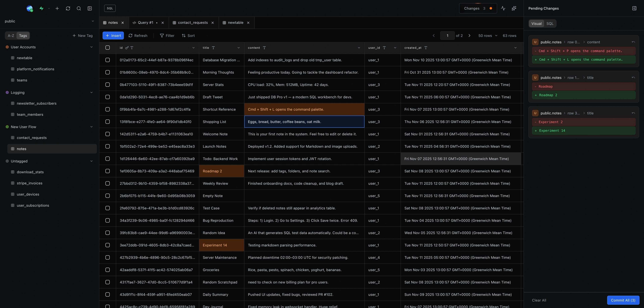The height and width of the screenshot is (308, 644).
Task: Click the plus icon to create something new
Action: 57,8
